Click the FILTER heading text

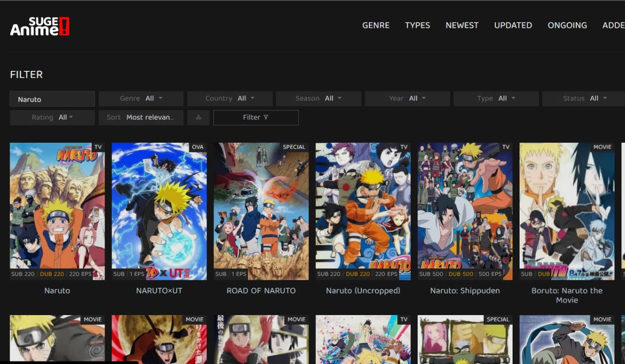27,74
